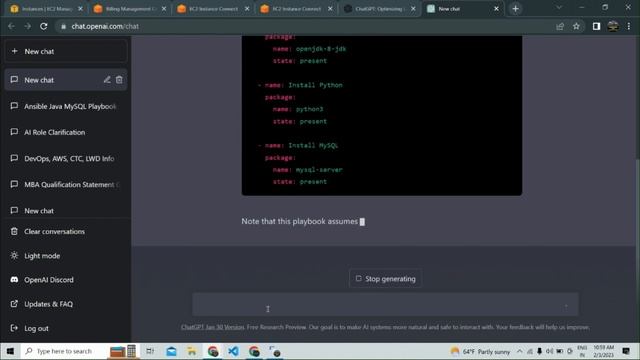Open the weather widget showing 64°F Partly sunny
This screenshot has width=640, height=360.
tap(480, 351)
